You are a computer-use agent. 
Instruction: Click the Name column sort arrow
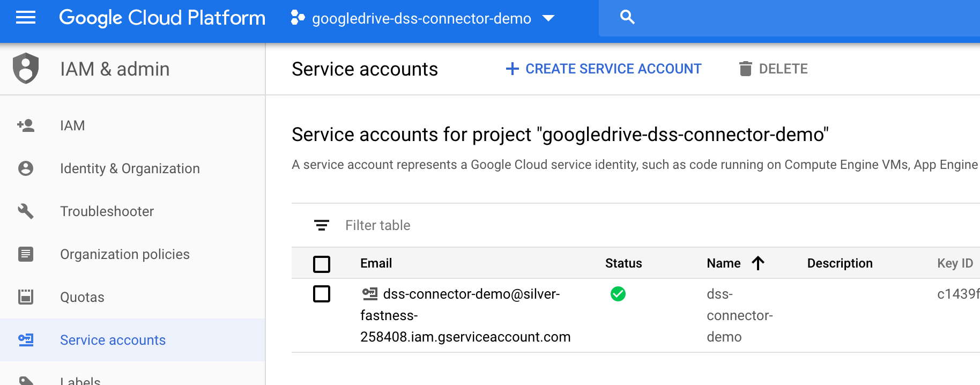[758, 263]
